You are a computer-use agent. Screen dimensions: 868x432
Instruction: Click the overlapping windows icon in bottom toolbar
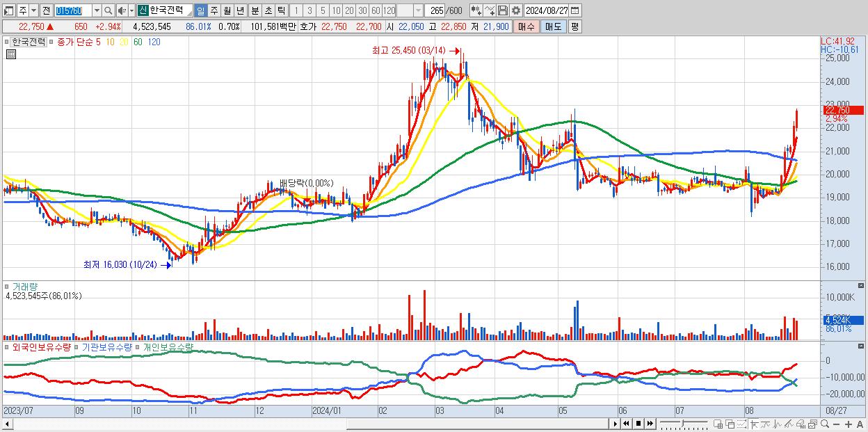pyautogui.click(x=730, y=424)
